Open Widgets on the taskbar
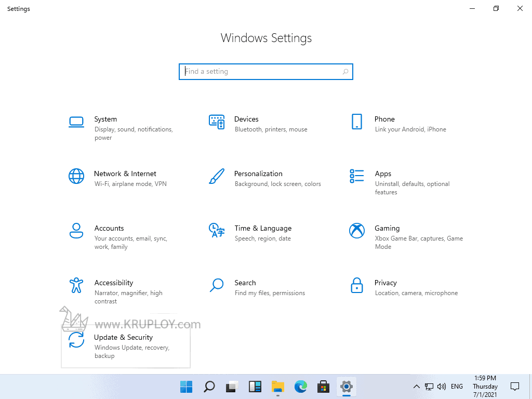This screenshot has height=399, width=532. click(255, 387)
